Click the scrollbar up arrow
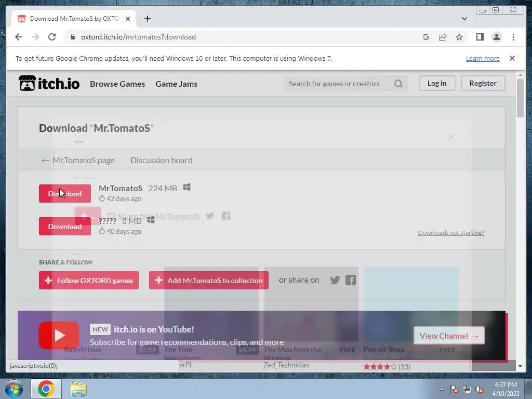This screenshot has width=532, height=399. pyautogui.click(x=520, y=75)
